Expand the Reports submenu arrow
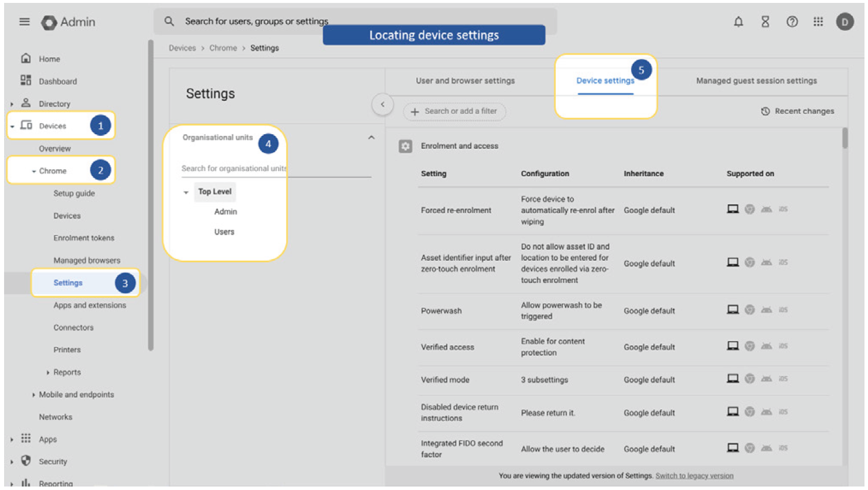Screen dimensions: 868x490 click(x=48, y=372)
